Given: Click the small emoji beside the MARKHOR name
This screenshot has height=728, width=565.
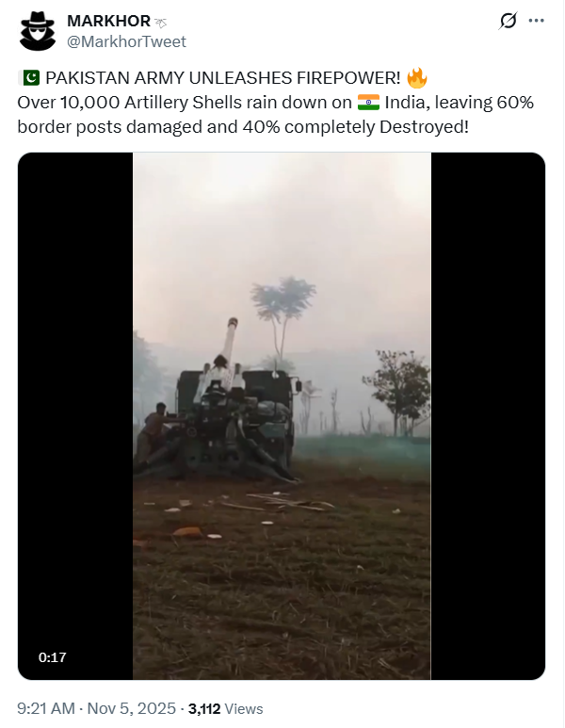Looking at the screenshot, I should [x=161, y=22].
